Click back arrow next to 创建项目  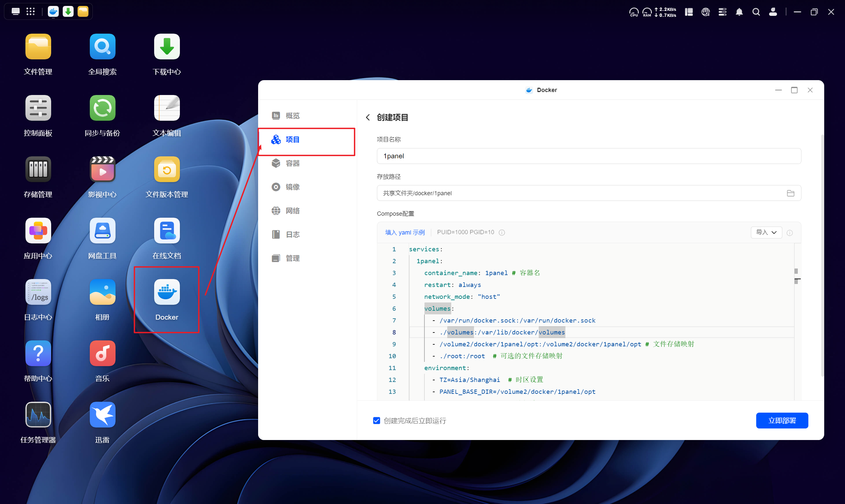tap(368, 117)
